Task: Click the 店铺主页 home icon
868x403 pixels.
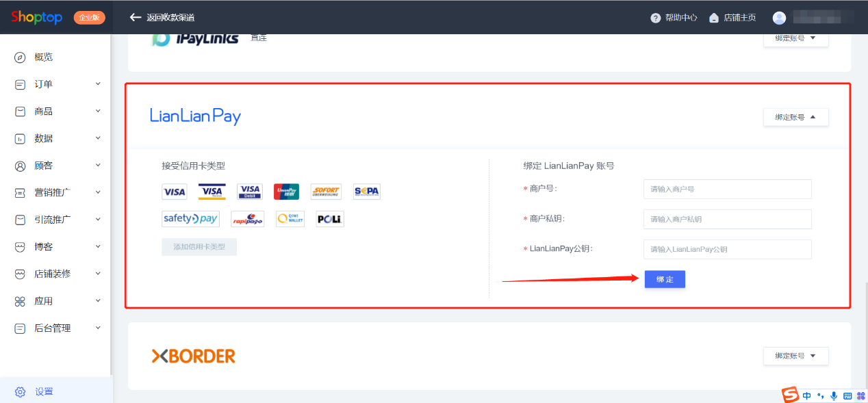Action: pos(714,18)
